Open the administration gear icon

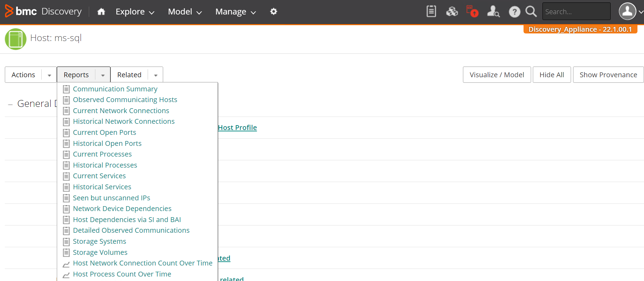274,11
